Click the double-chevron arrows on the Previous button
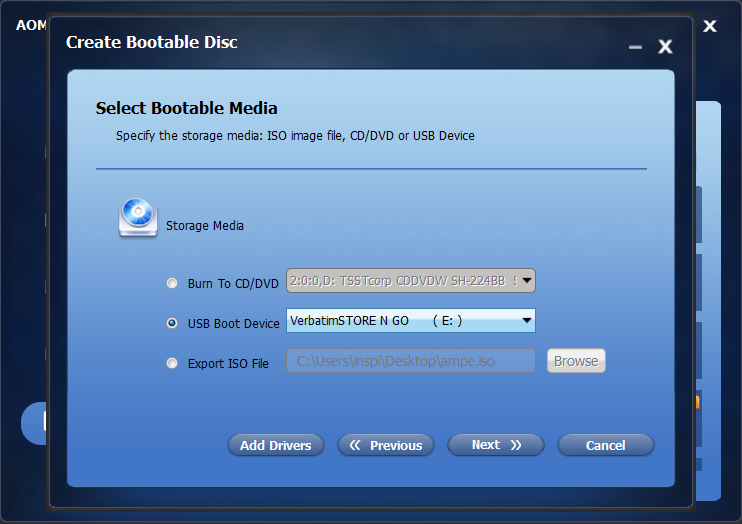Viewport: 742px width, 524px height. click(355, 445)
